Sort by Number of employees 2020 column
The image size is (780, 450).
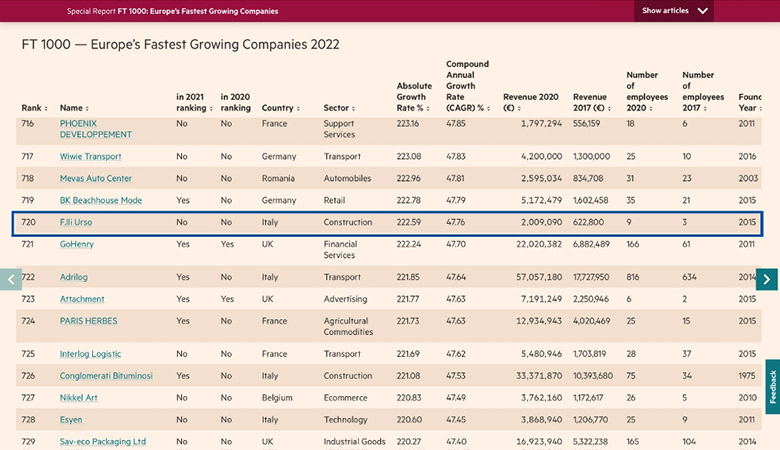point(647,91)
